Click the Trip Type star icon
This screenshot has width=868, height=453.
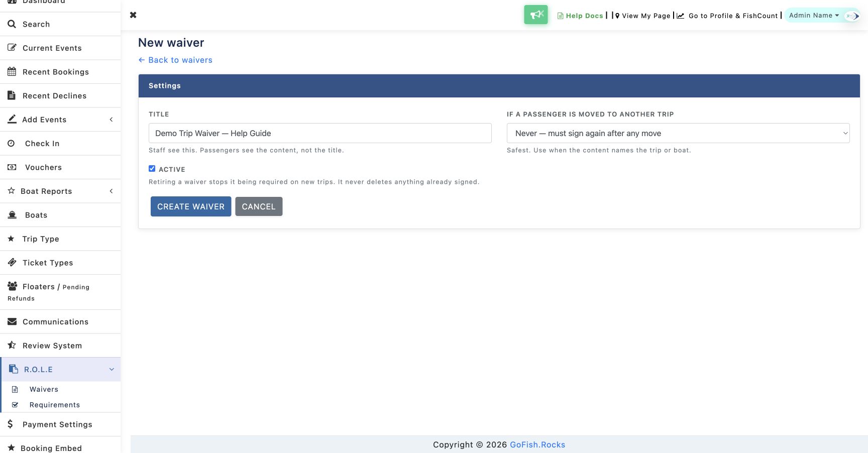(x=11, y=239)
